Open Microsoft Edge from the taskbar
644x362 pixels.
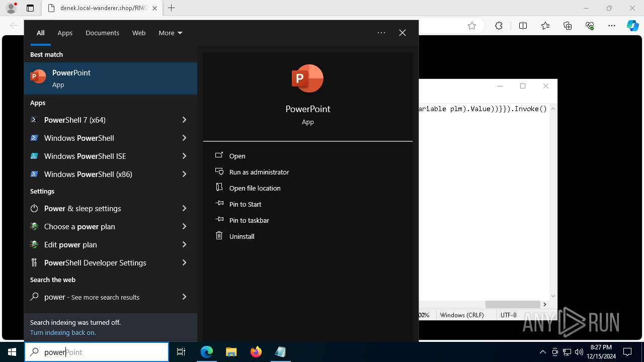point(207,352)
